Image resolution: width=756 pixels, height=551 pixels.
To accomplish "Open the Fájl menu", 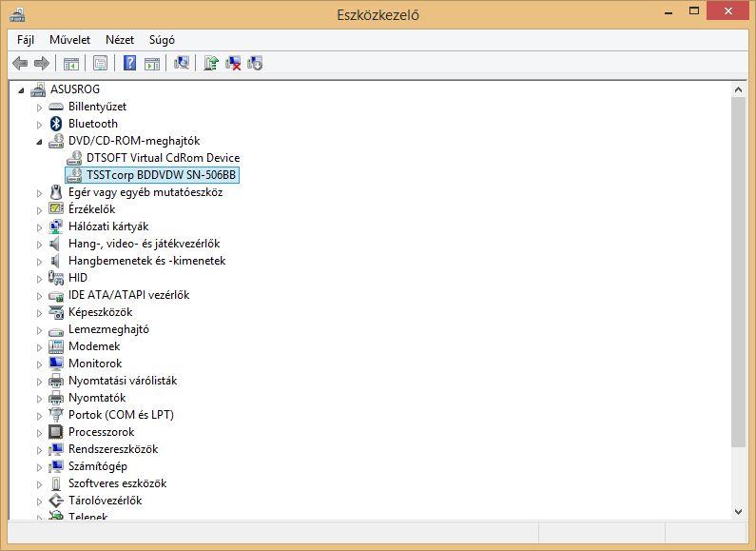I will point(26,40).
